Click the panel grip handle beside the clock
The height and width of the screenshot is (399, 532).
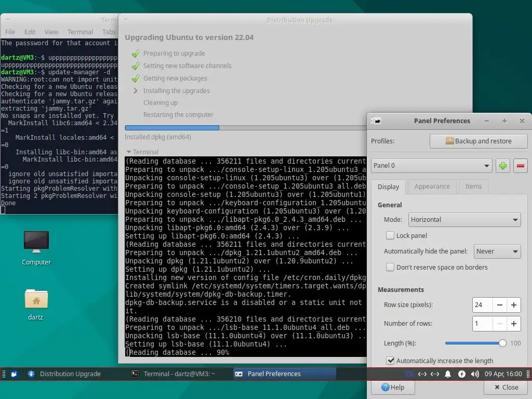tap(528, 374)
